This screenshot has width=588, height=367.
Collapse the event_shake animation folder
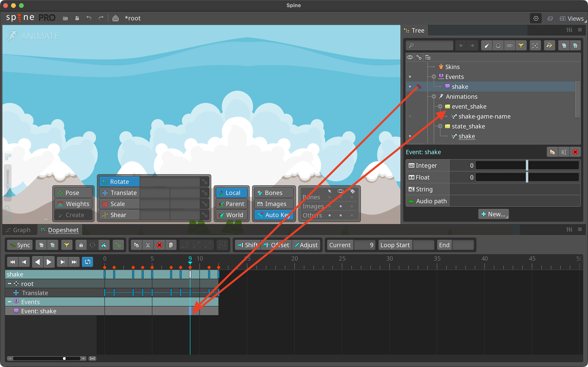440,106
